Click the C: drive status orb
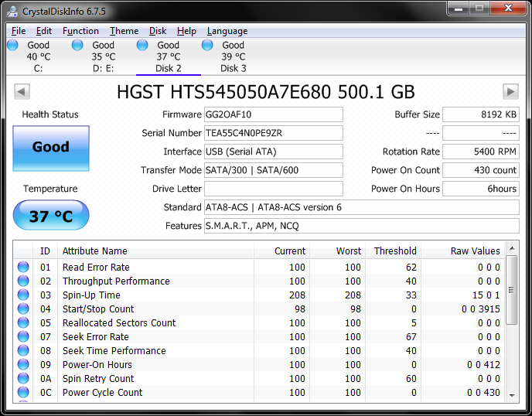Image resolution: width=532 pixels, height=416 pixels. [x=12, y=45]
